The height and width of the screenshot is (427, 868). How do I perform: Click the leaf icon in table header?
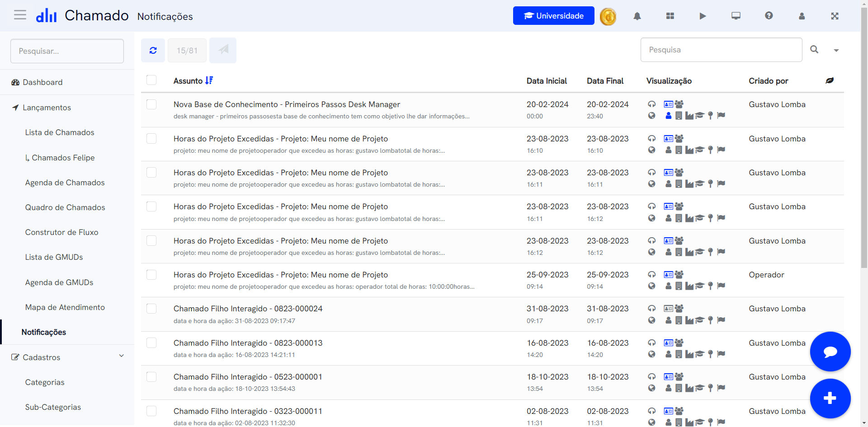tap(830, 80)
